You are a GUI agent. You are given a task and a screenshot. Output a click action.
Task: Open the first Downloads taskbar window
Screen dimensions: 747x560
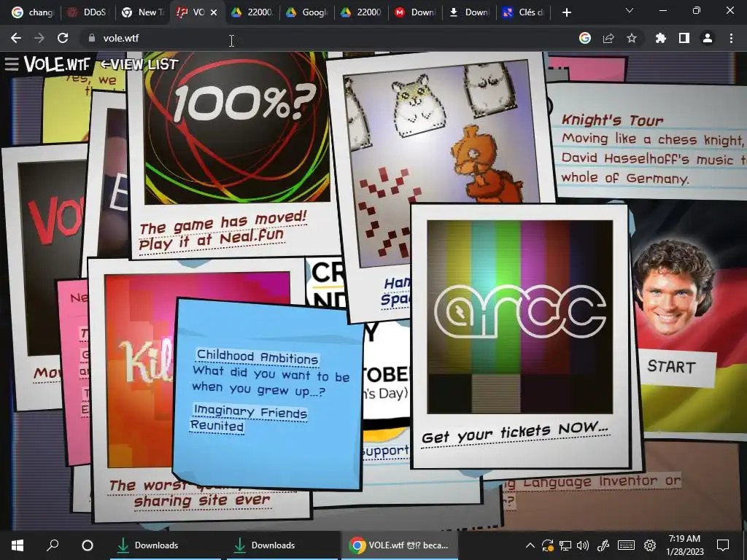pos(166,545)
